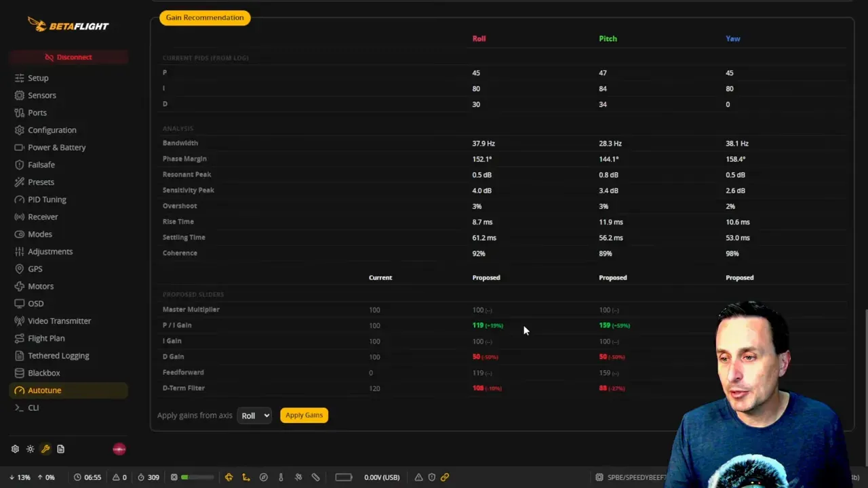Open the document log icon
The width and height of the screenshot is (868, 488).
pyautogui.click(x=60, y=449)
